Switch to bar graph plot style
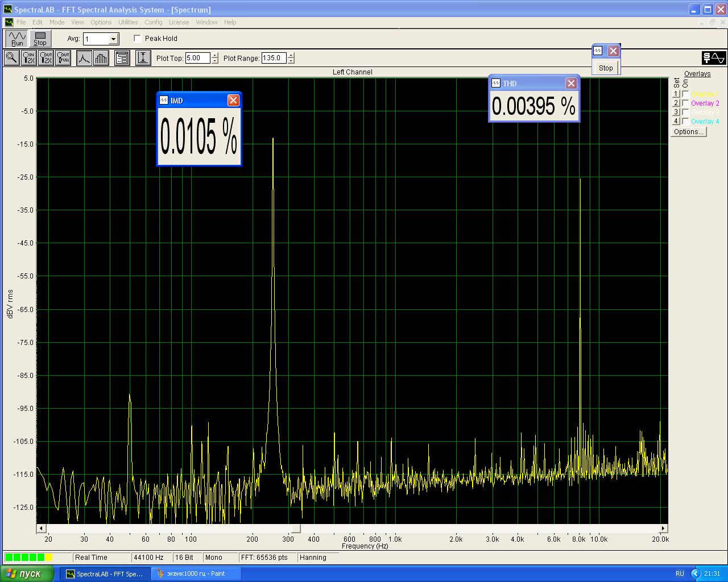 101,58
